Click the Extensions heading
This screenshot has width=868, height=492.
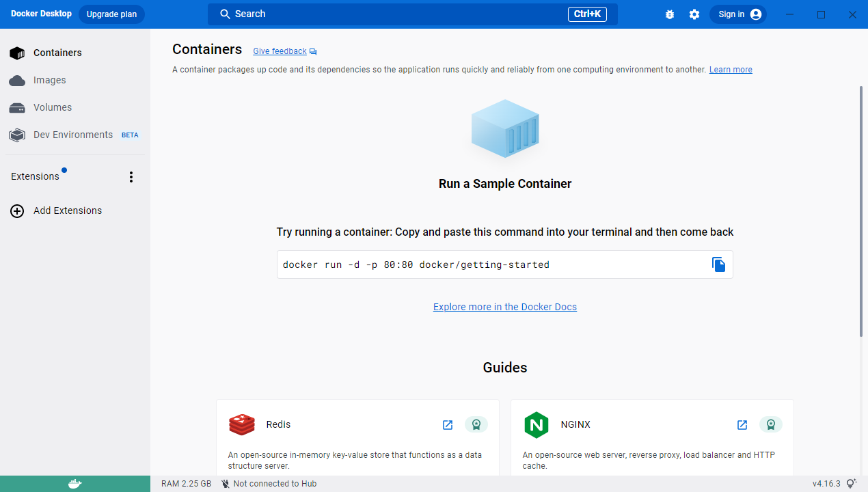click(x=35, y=176)
